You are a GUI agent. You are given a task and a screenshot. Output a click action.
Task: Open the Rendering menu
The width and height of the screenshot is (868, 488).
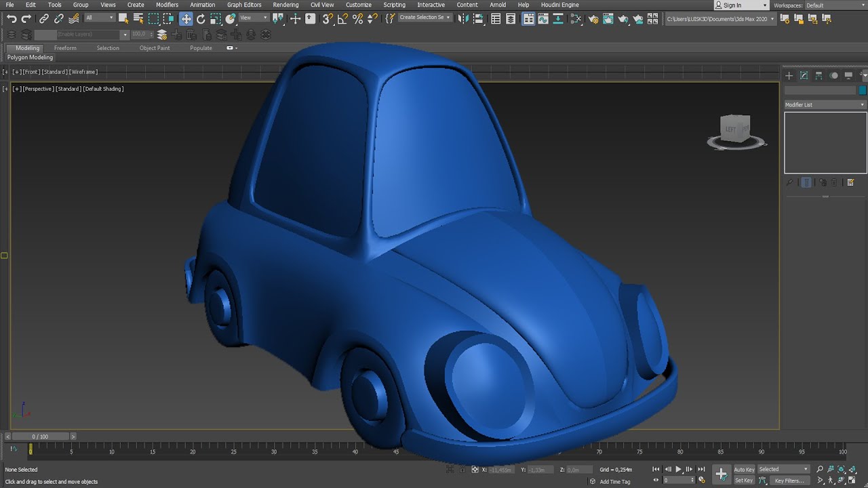click(x=285, y=5)
